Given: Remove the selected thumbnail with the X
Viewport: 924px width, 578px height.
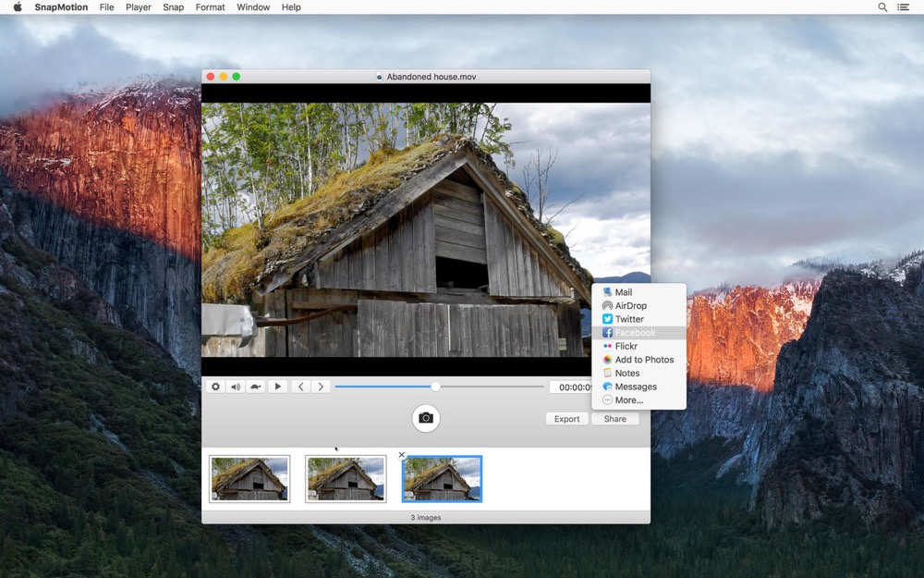Looking at the screenshot, I should point(401,455).
